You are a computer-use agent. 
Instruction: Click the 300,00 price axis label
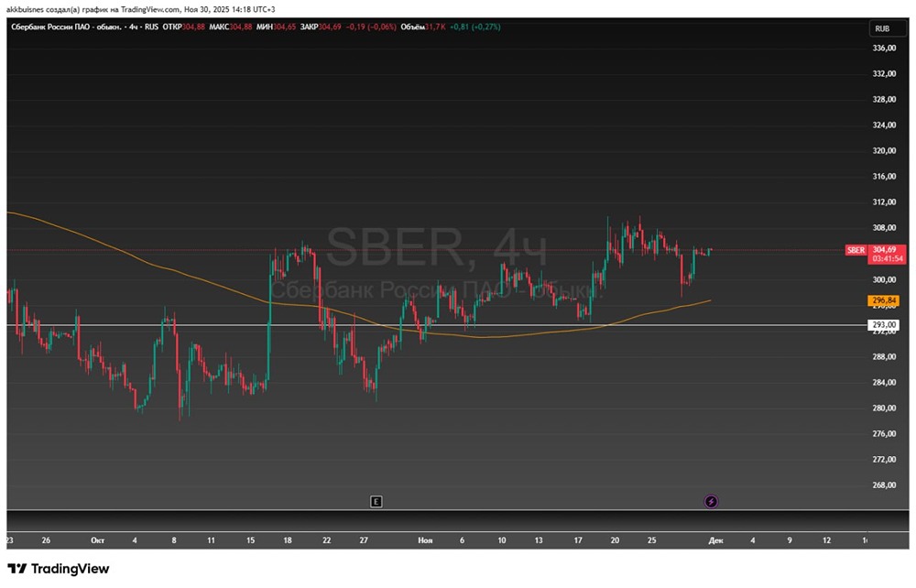coord(884,279)
